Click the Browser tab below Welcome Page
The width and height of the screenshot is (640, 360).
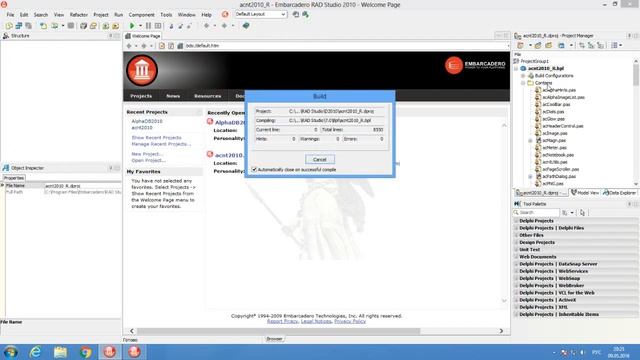point(274,339)
